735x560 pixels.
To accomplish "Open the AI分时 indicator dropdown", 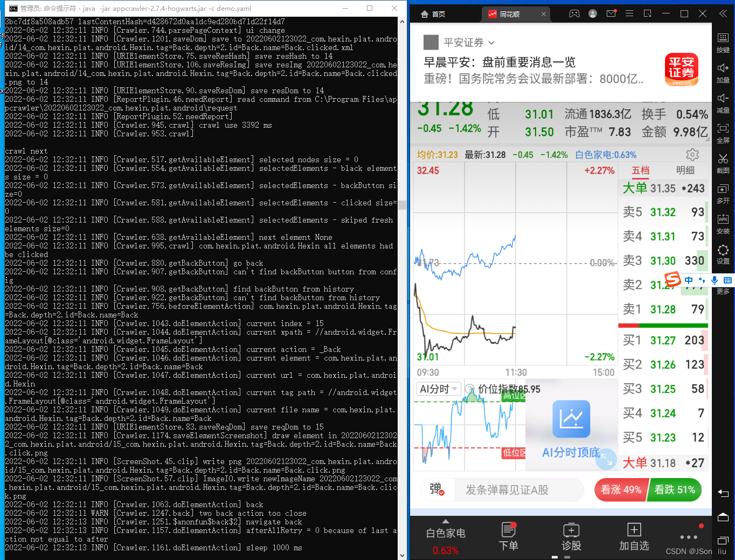I will (439, 389).
